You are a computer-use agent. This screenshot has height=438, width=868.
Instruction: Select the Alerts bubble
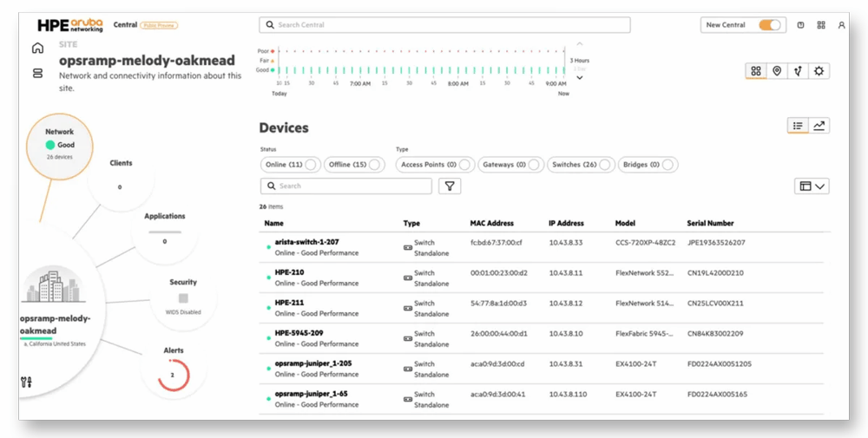(174, 367)
